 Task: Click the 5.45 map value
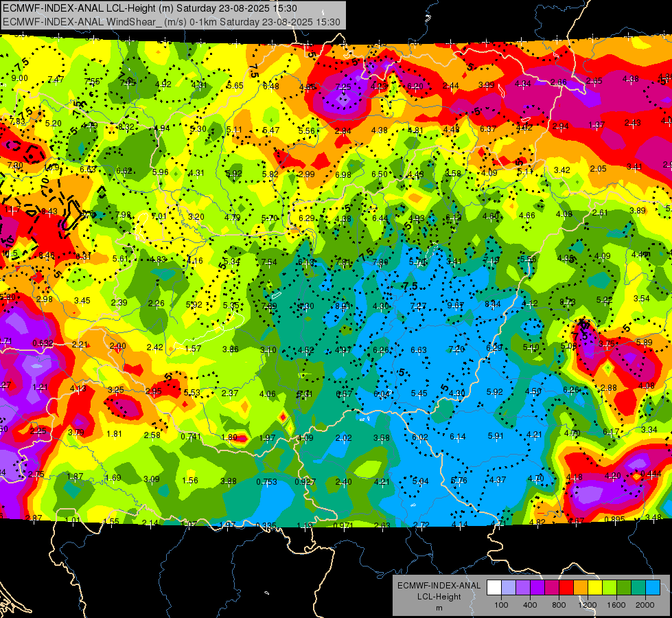419,393
